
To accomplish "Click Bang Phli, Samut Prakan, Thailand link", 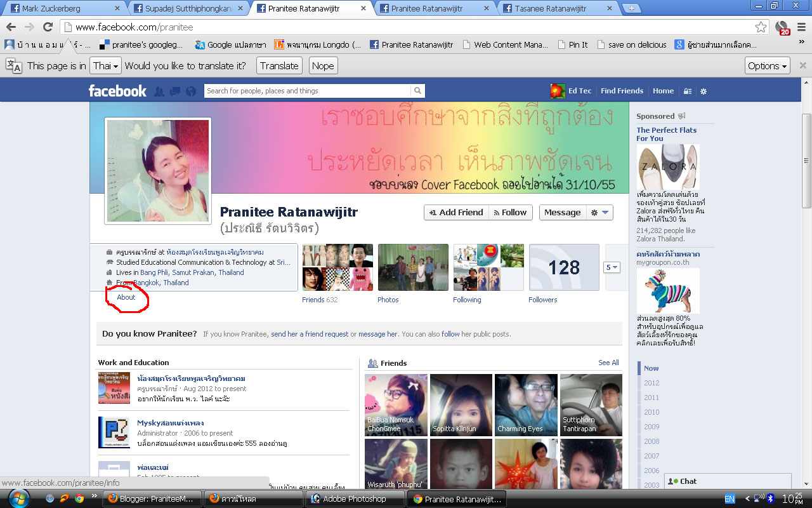I will click(x=192, y=272).
